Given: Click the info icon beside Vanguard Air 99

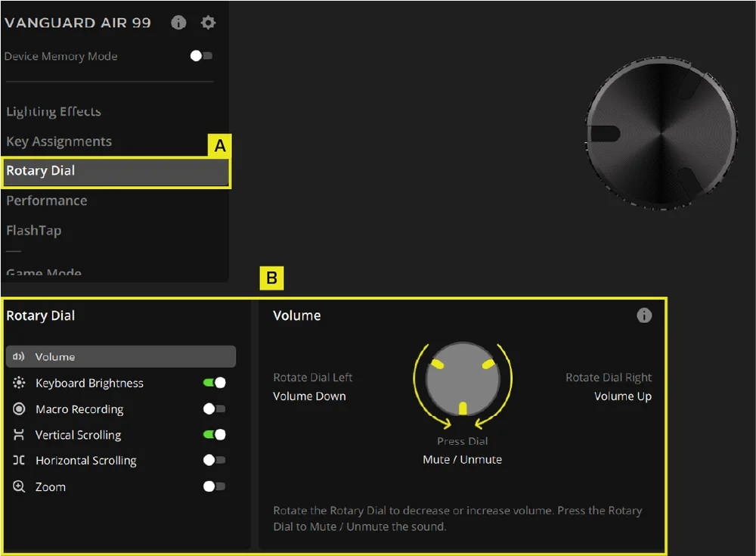Looking at the screenshot, I should pos(178,23).
